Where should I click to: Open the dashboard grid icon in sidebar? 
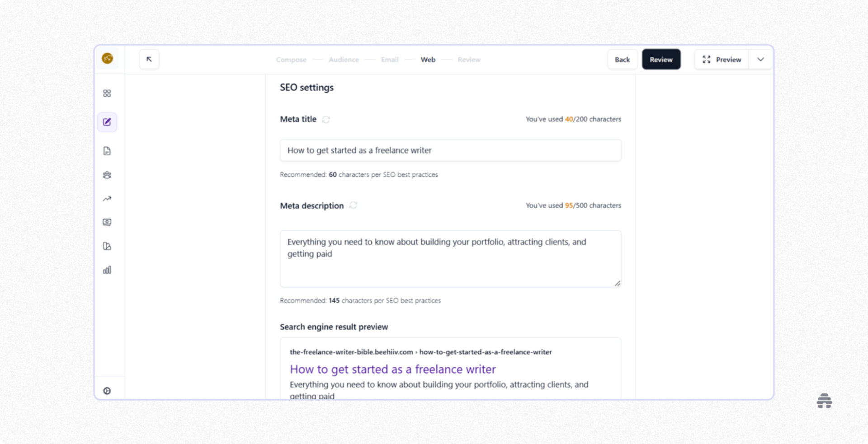click(107, 93)
